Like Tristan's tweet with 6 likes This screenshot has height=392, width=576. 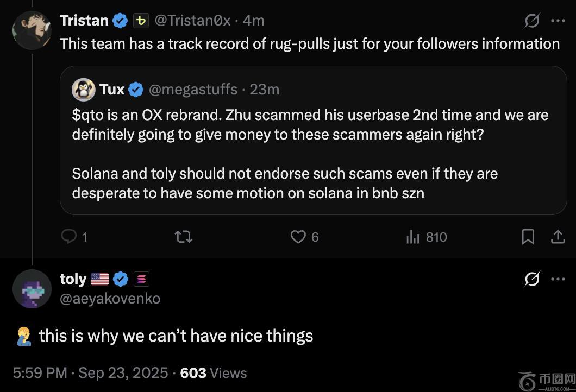click(x=298, y=237)
